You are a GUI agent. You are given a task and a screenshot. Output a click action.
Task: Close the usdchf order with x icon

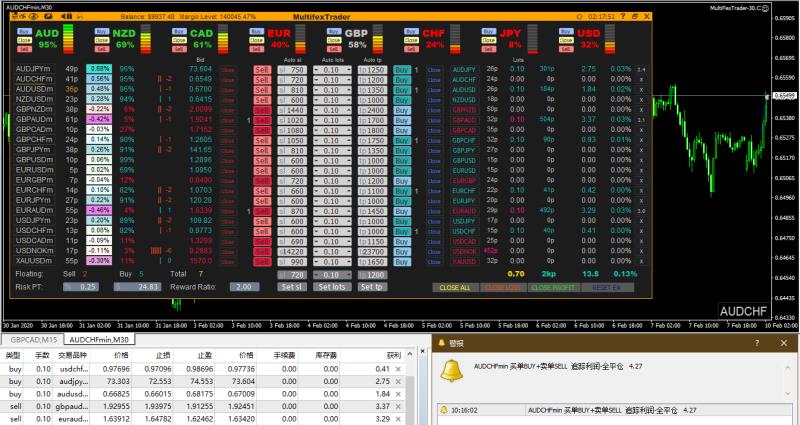point(398,369)
